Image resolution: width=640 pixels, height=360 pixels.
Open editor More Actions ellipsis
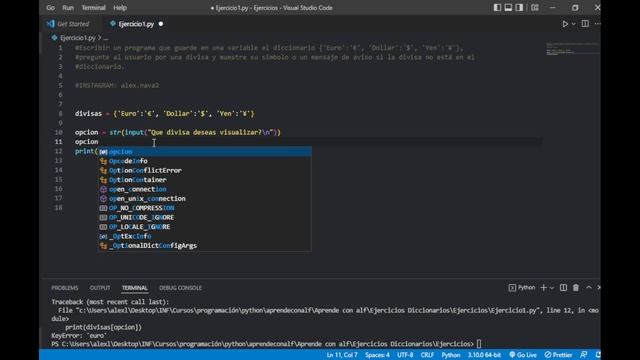coord(597,24)
